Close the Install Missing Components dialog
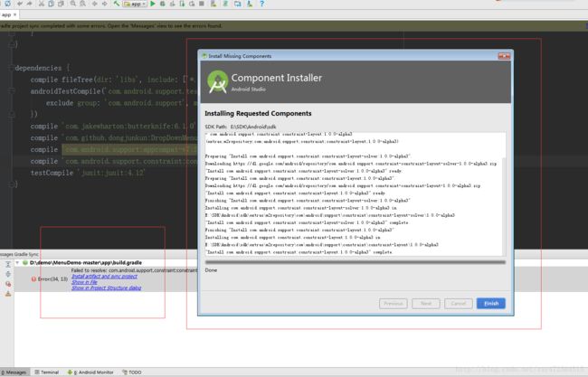Image resolution: width=588 pixels, height=377 pixels. (x=504, y=56)
